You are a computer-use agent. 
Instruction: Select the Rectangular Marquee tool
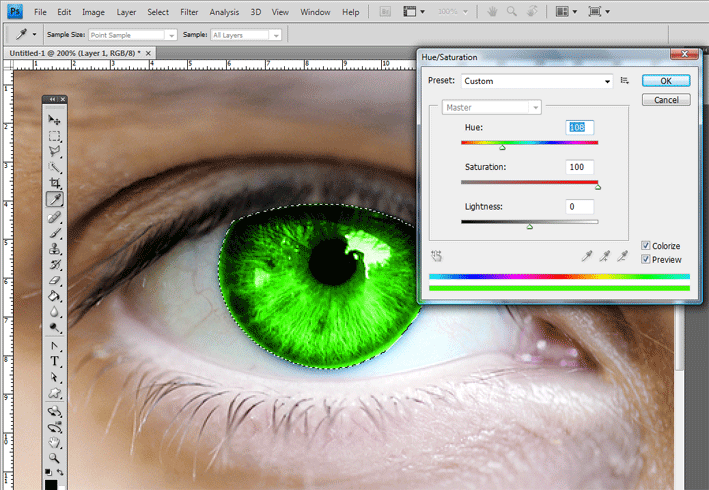point(54,136)
